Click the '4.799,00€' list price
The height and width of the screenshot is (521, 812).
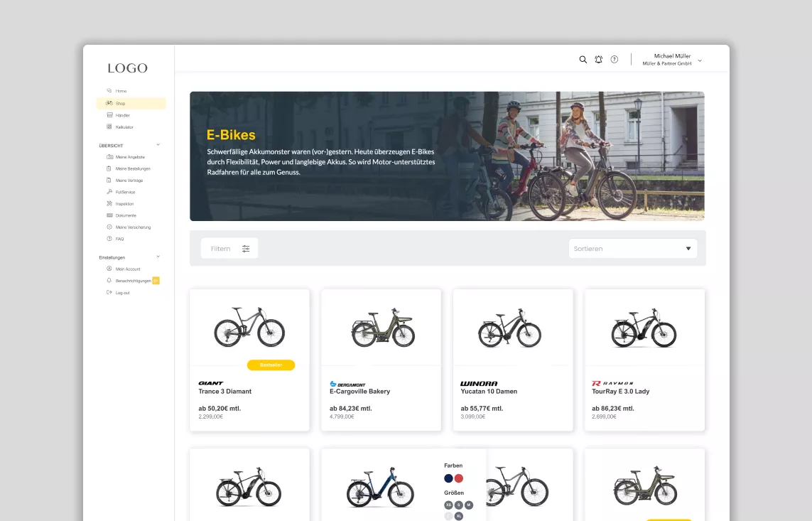[x=342, y=417]
